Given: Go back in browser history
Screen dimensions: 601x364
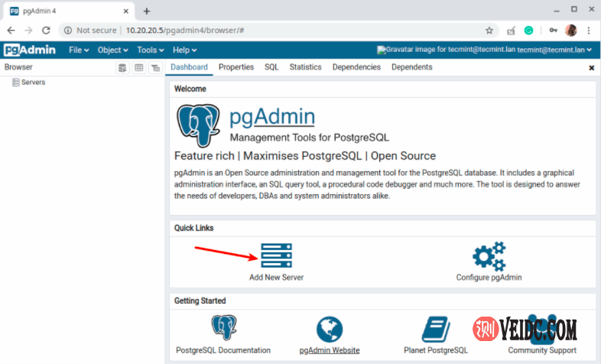Looking at the screenshot, I should (x=11, y=31).
